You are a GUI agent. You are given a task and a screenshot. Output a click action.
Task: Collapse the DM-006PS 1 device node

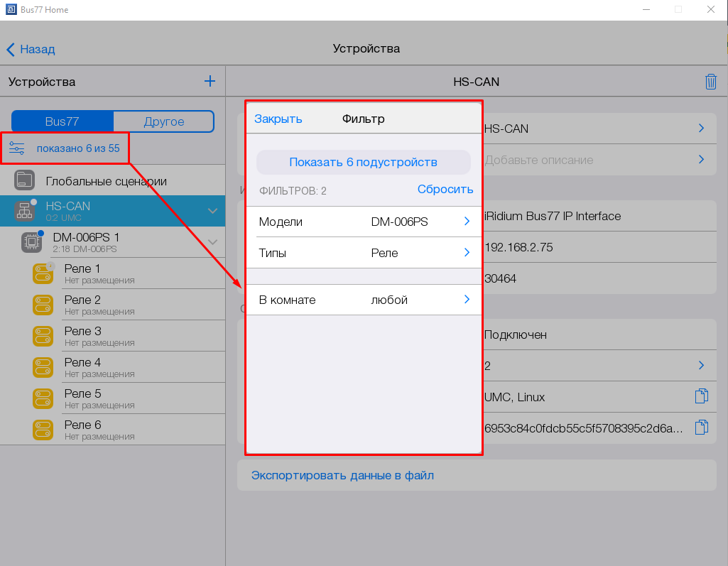(x=212, y=242)
